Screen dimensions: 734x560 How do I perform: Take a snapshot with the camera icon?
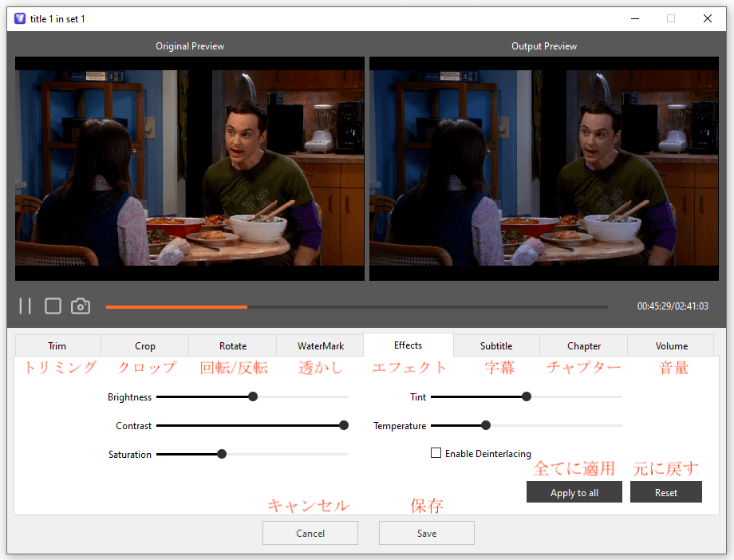[x=81, y=306]
